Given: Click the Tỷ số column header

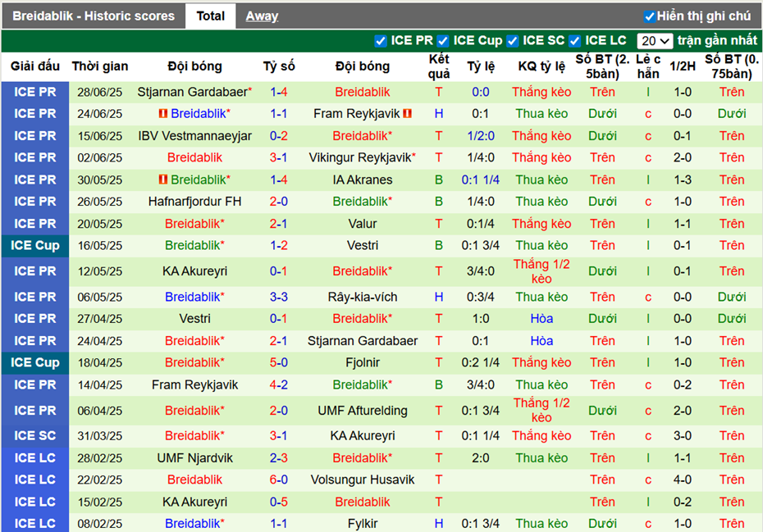Looking at the screenshot, I should pos(279,66).
